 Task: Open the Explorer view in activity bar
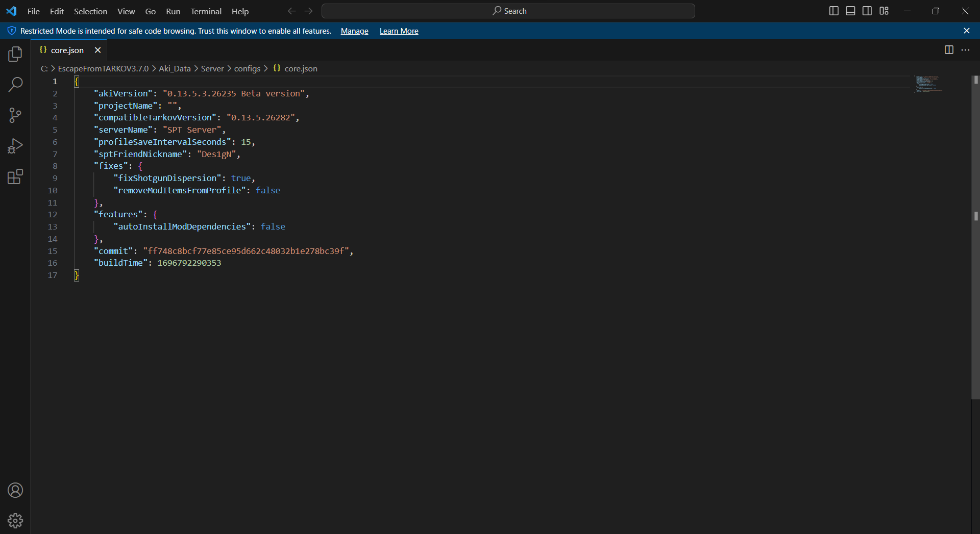coord(15,54)
